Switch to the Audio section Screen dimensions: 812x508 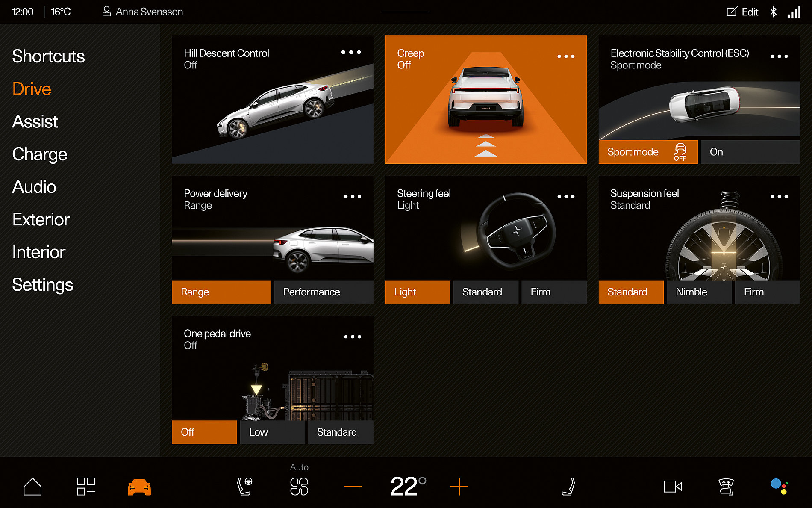pyautogui.click(x=34, y=187)
